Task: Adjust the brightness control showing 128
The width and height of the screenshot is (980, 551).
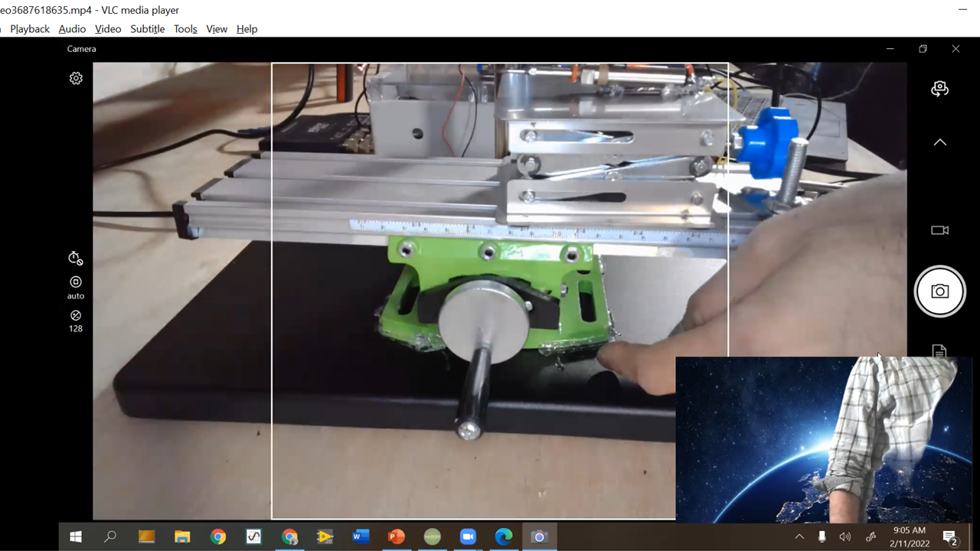Action: pyautogui.click(x=76, y=321)
